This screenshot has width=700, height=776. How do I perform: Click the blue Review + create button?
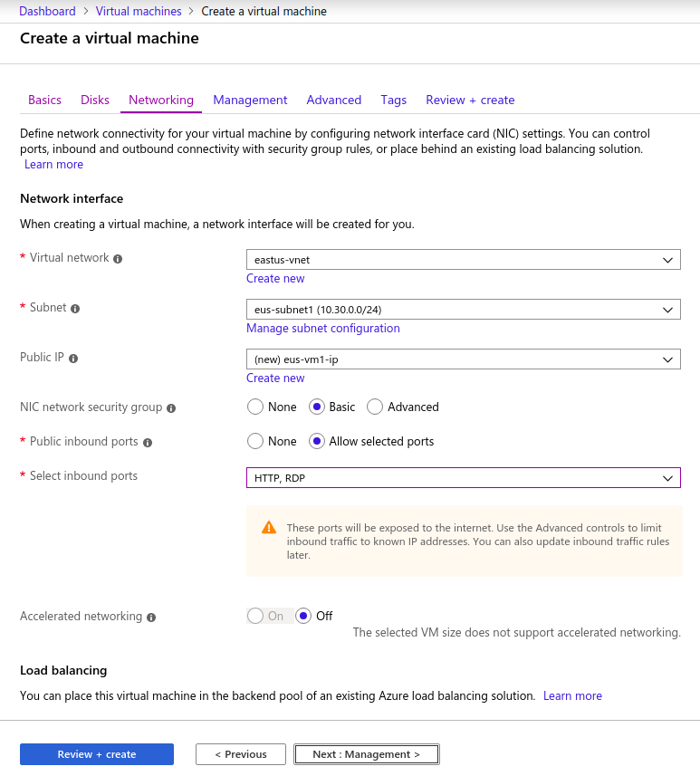coord(97,754)
